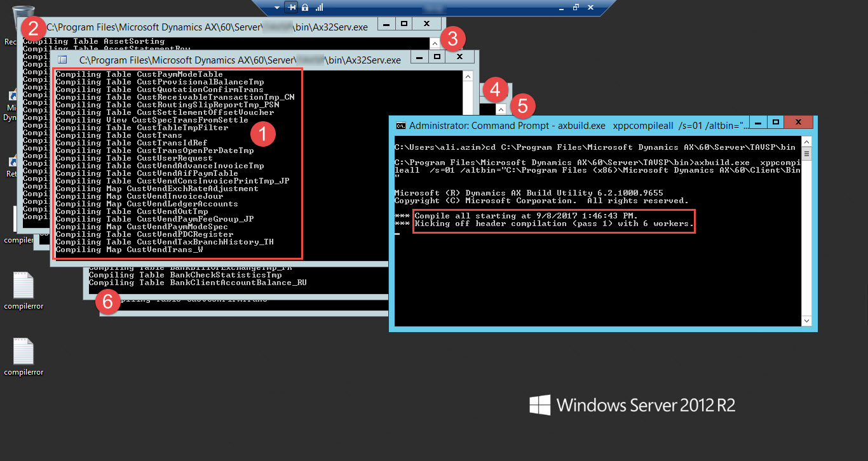Click line 'Compiling Table CustVendPDCRegister'
This screenshot has height=461, width=868.
pos(144,234)
